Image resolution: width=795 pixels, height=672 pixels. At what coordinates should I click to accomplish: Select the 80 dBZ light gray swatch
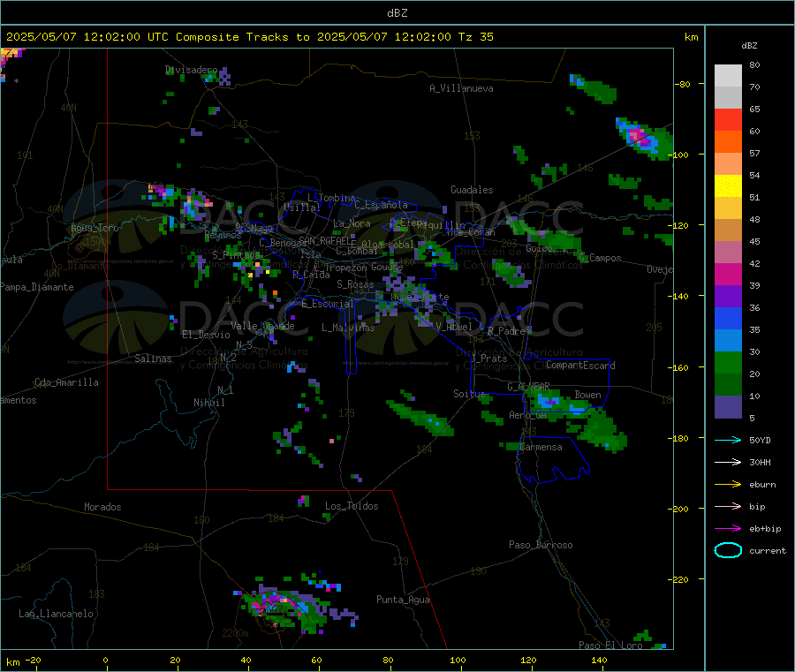click(728, 76)
